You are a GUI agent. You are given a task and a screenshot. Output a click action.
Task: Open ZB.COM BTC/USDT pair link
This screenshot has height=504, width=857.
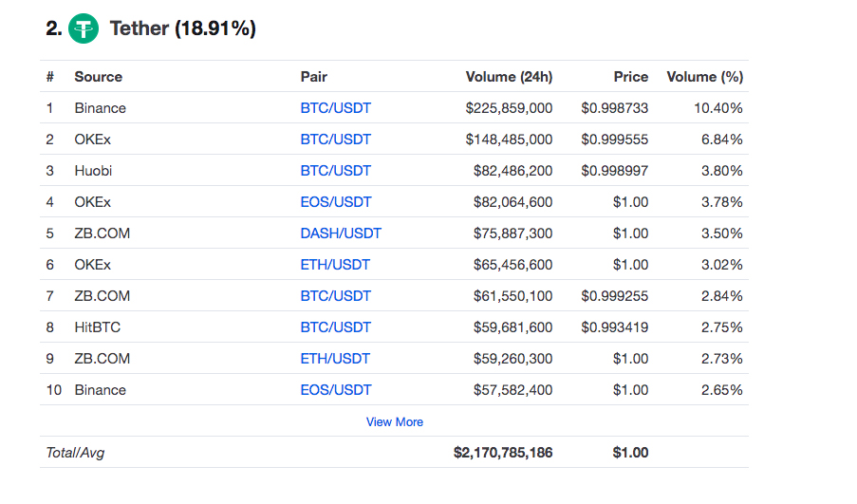coord(336,296)
